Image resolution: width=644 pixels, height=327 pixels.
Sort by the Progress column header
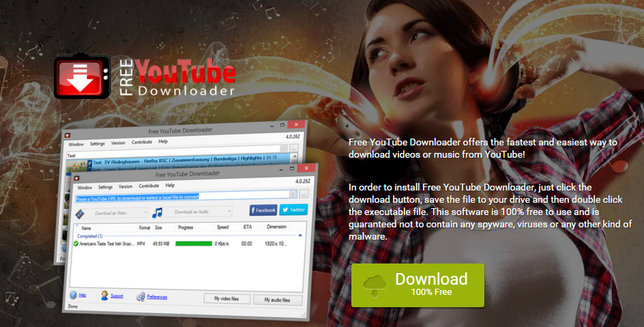pyautogui.click(x=186, y=227)
